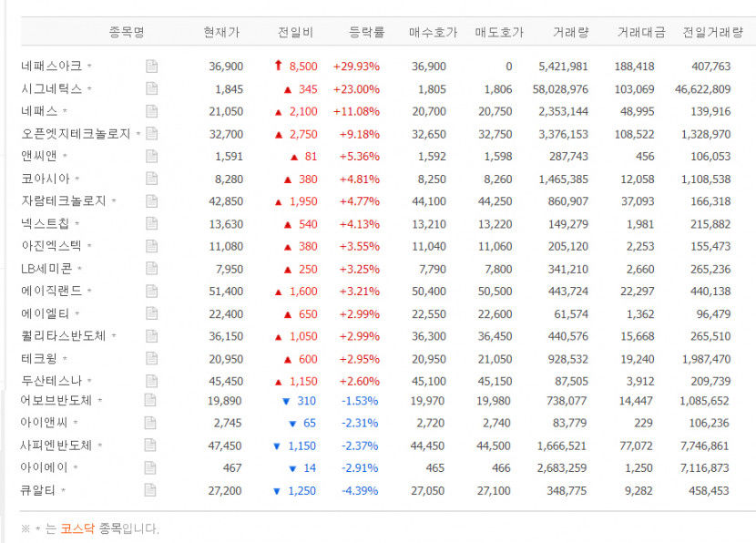This screenshot has width=756, height=543.
Task: Click the 2,683,259 volume value
Action: 562,468
